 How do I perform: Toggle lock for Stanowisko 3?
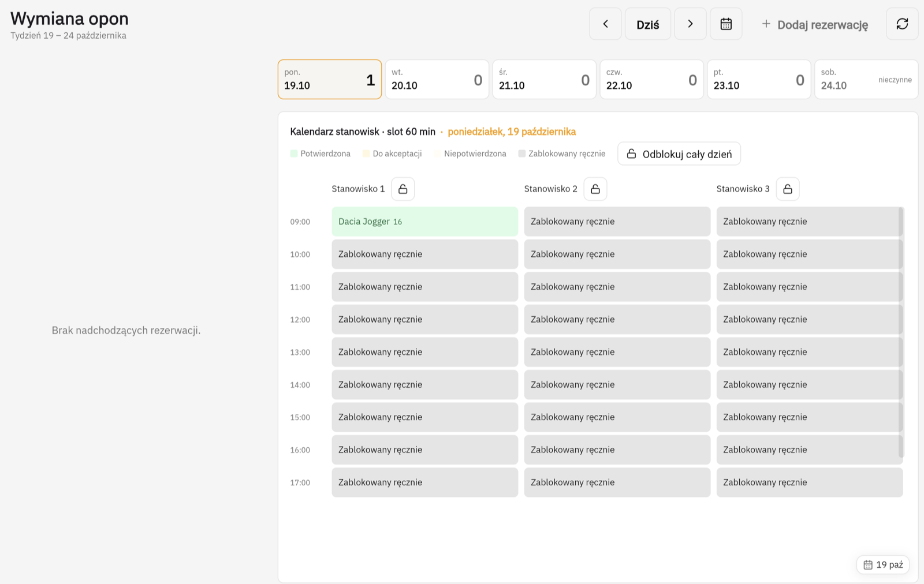[x=788, y=189]
